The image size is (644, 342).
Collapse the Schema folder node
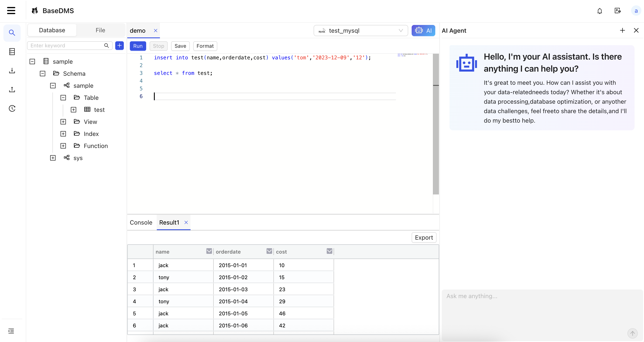point(43,74)
